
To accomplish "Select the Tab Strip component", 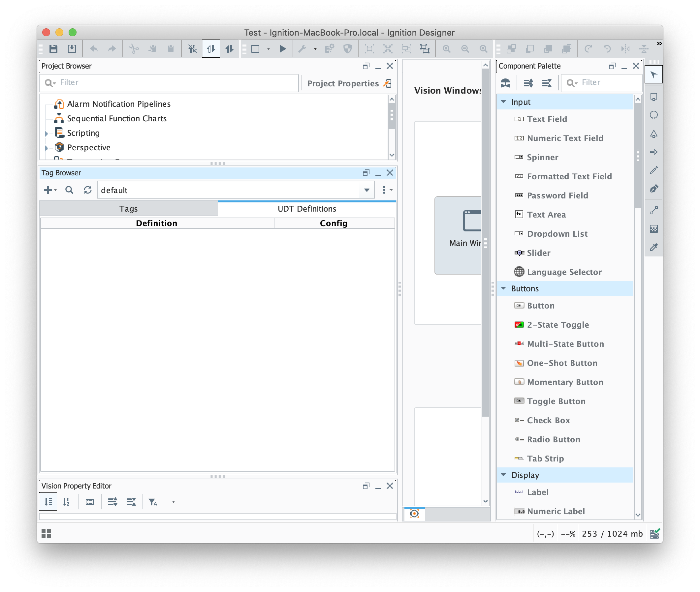I will point(539,459).
